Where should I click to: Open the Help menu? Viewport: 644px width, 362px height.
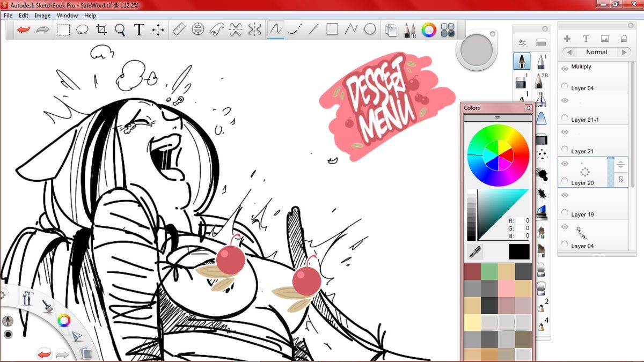(90, 16)
